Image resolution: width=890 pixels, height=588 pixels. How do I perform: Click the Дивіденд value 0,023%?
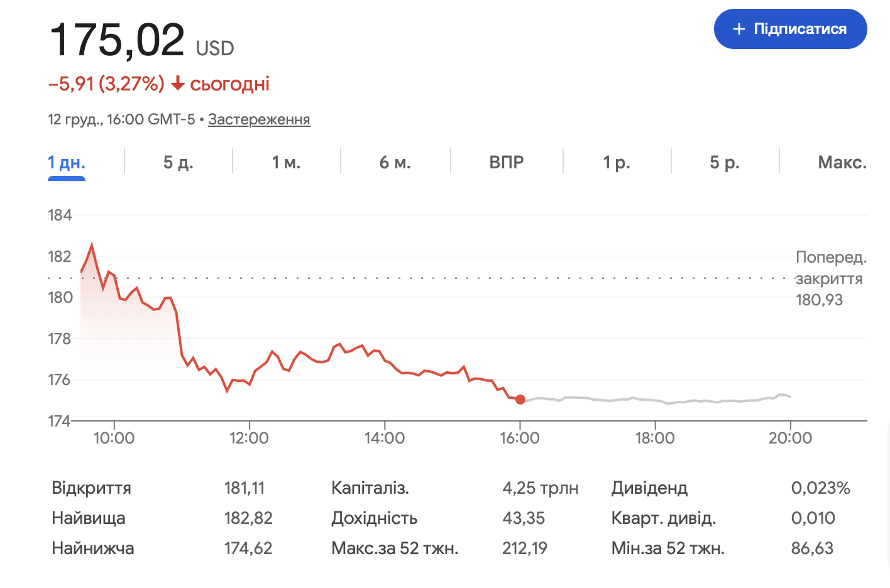[x=820, y=488]
